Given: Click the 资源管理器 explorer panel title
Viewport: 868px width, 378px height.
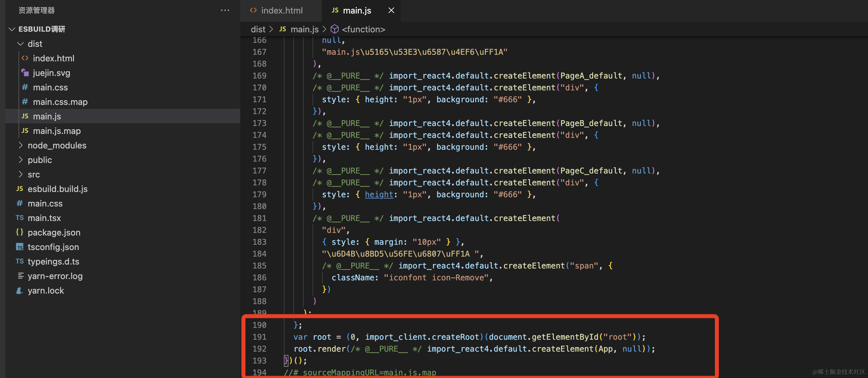Looking at the screenshot, I should click(x=36, y=11).
